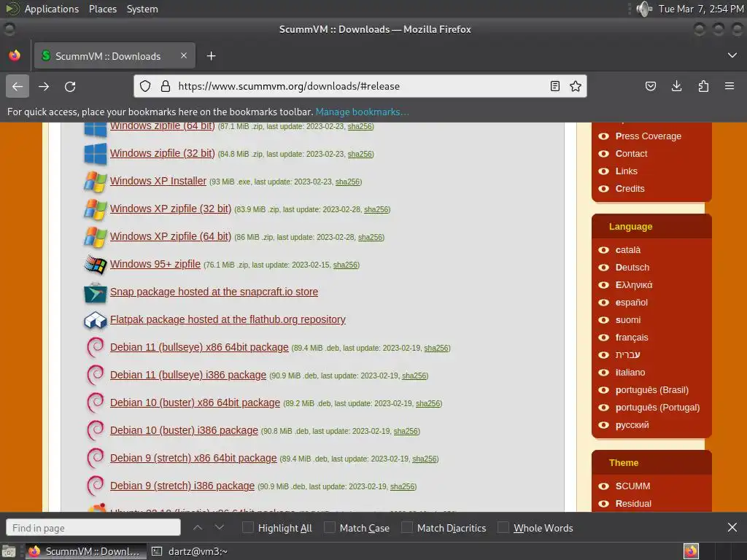Open Firefox View icon beside the tabs
Screen dimensions: 747x560
15,55
